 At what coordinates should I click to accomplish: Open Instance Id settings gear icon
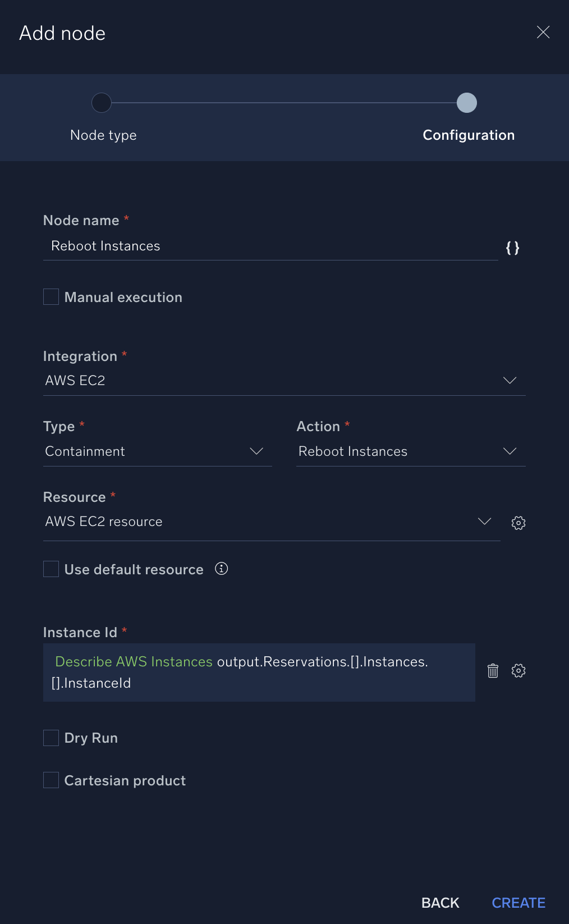[518, 671]
